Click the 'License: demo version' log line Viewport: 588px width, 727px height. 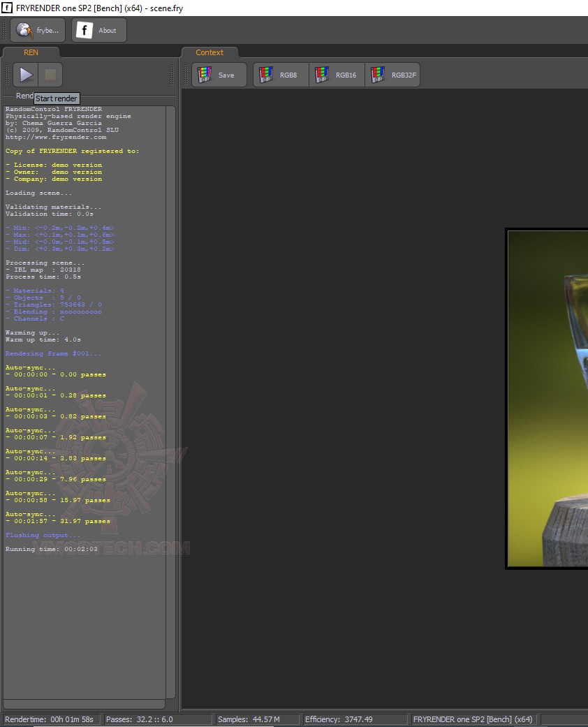[x=54, y=165]
